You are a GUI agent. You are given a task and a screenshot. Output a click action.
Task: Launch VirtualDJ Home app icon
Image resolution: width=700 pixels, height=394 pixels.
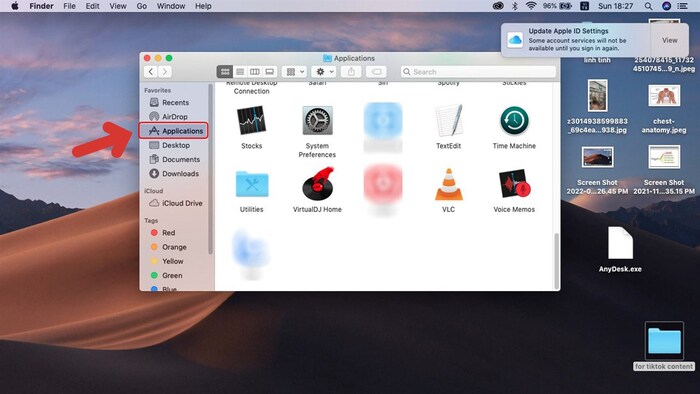[317, 183]
